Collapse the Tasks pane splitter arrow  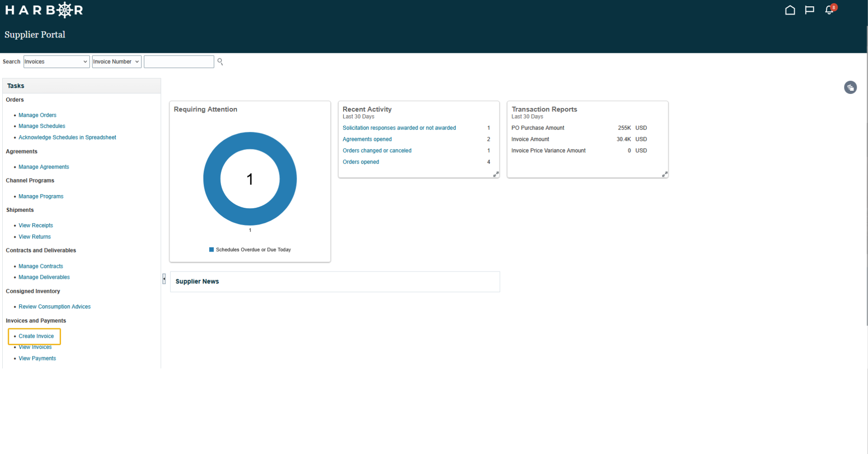[164, 279]
